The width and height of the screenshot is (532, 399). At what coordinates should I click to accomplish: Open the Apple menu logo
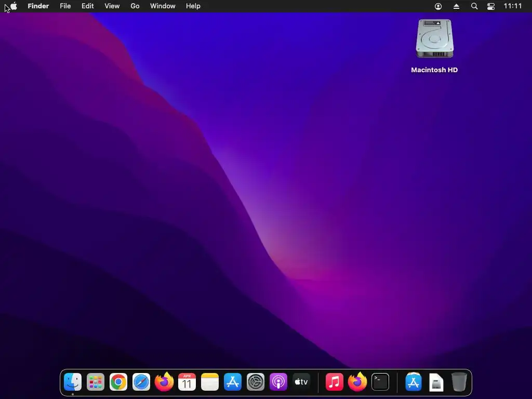click(x=14, y=6)
